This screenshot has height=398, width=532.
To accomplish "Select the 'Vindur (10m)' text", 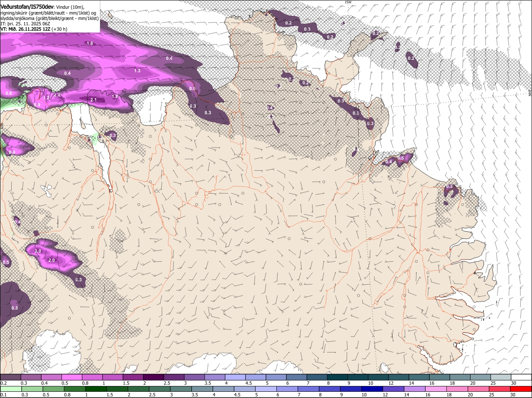I will pyautogui.click(x=70, y=7).
